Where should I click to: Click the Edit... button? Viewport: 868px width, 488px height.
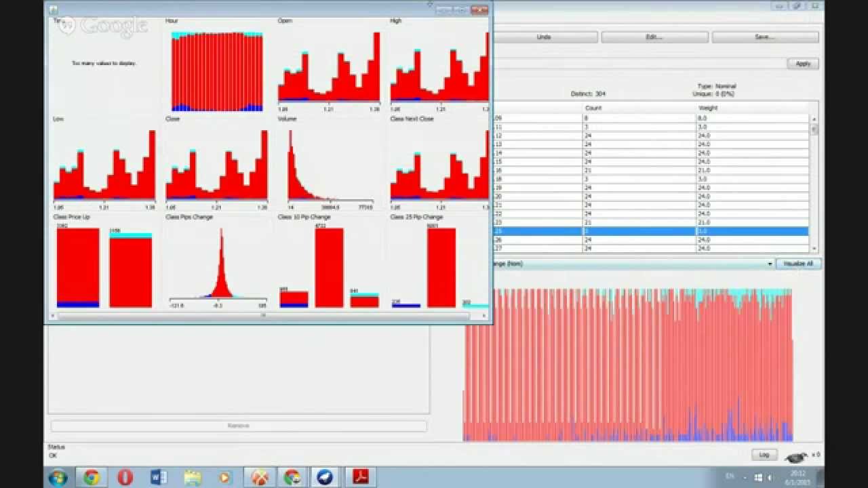click(x=654, y=37)
